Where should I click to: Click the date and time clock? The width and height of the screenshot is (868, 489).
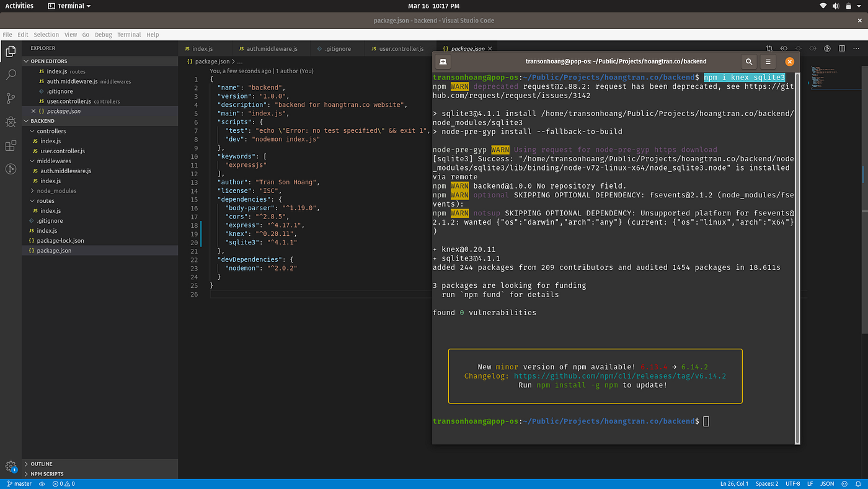click(x=433, y=6)
